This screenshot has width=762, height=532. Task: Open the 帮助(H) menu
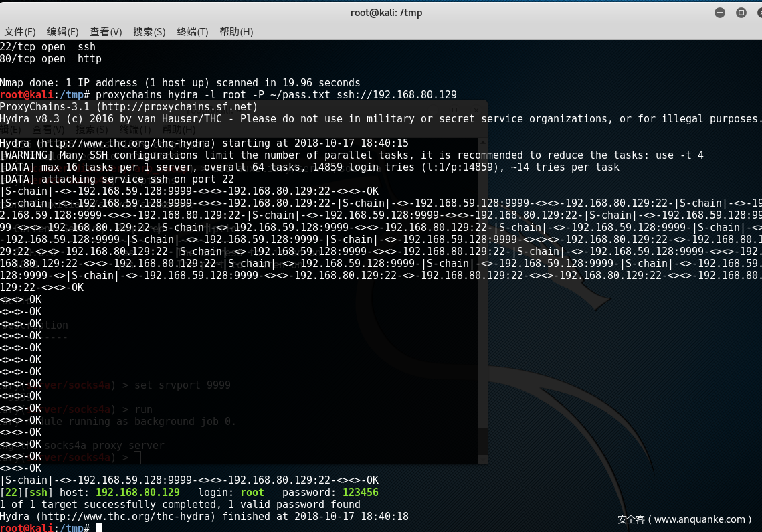(236, 32)
